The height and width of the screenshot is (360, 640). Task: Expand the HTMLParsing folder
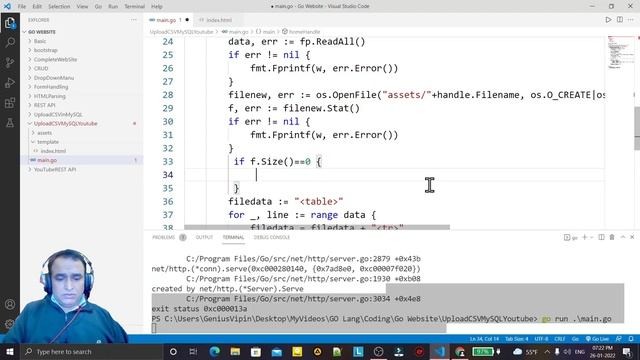coord(49,96)
